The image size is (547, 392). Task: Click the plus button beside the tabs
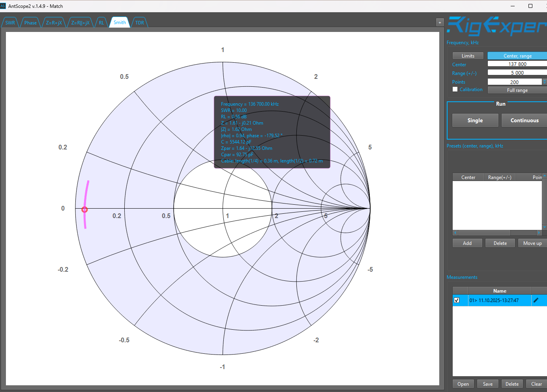(440, 22)
